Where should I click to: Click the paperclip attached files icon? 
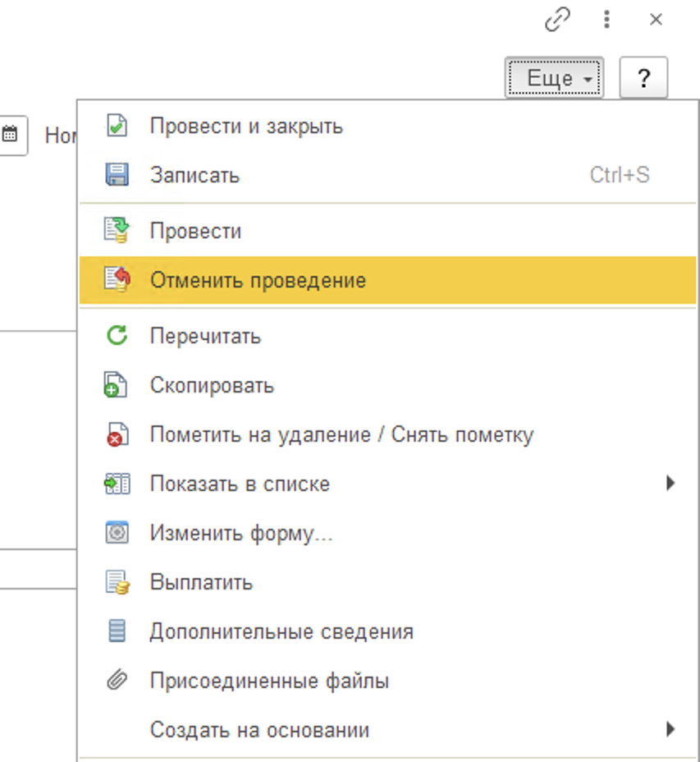pyautogui.click(x=117, y=679)
